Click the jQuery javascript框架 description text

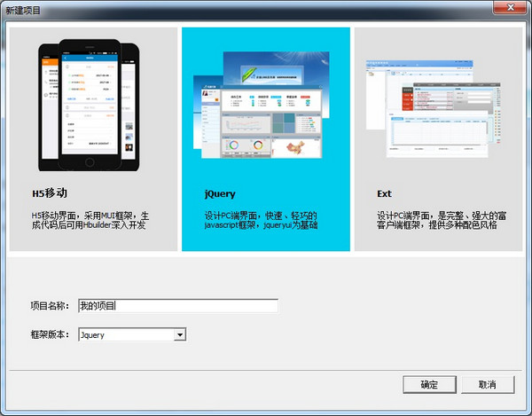[x=261, y=220]
